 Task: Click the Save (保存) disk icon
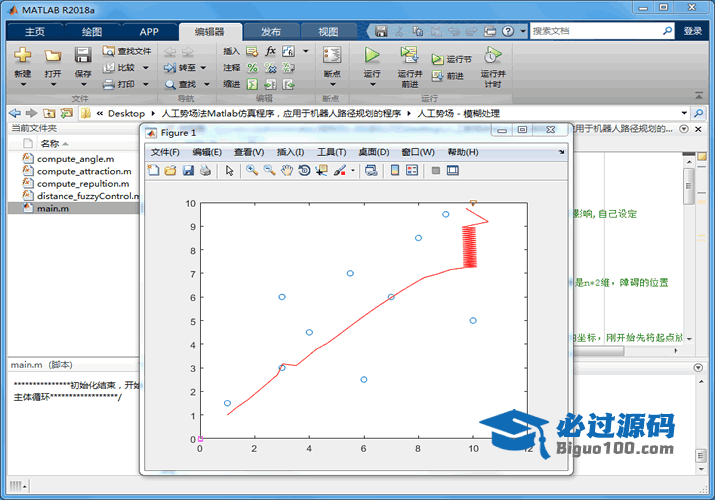pyautogui.click(x=83, y=55)
